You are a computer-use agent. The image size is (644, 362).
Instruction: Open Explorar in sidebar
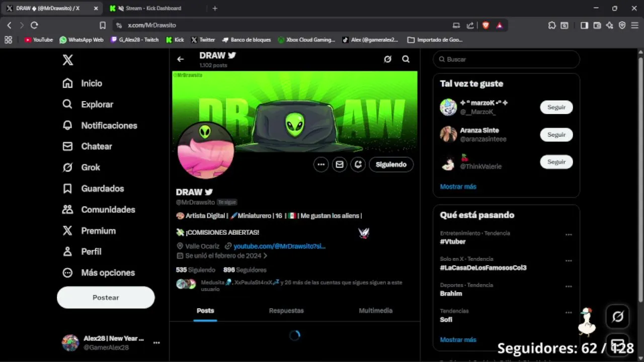point(88,105)
